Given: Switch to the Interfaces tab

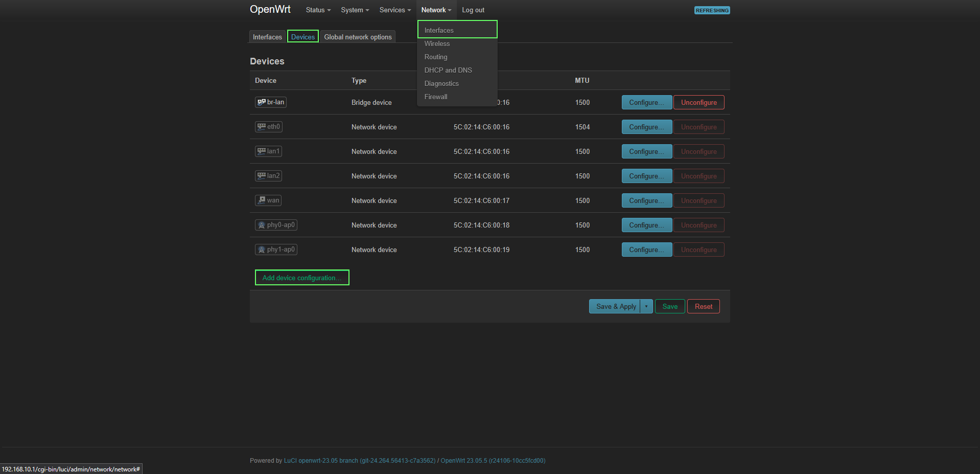Looking at the screenshot, I should pos(267,37).
